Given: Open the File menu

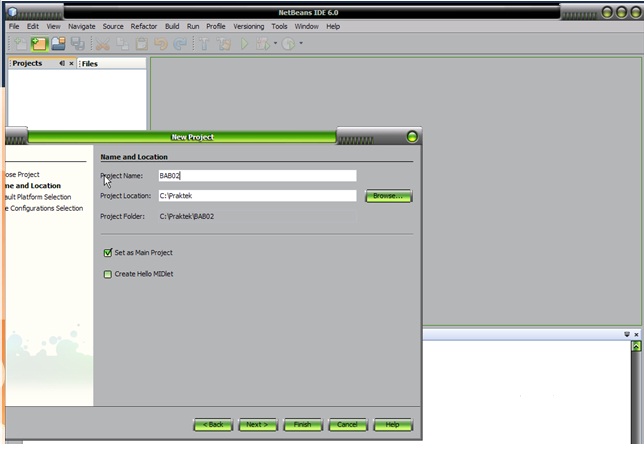Looking at the screenshot, I should (14, 26).
